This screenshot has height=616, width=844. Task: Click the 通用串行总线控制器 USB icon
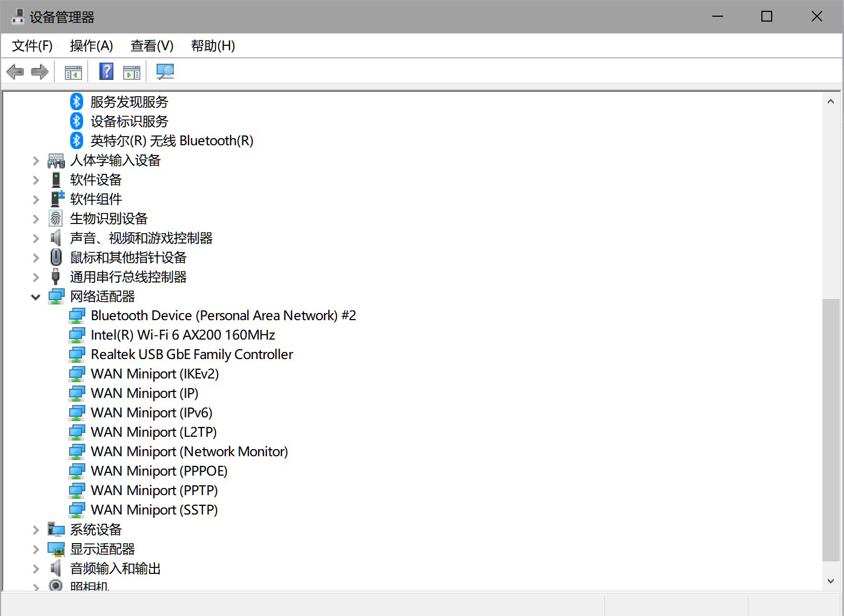(55, 276)
